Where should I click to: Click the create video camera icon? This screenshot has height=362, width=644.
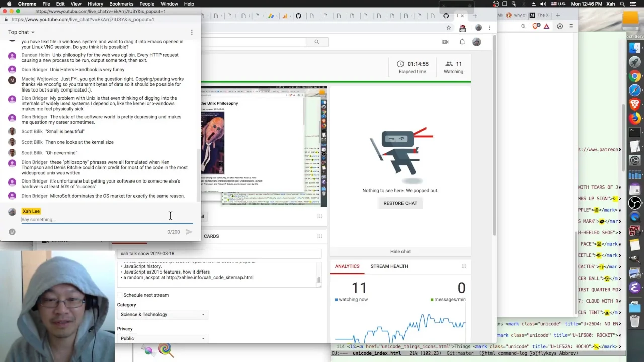[445, 42]
